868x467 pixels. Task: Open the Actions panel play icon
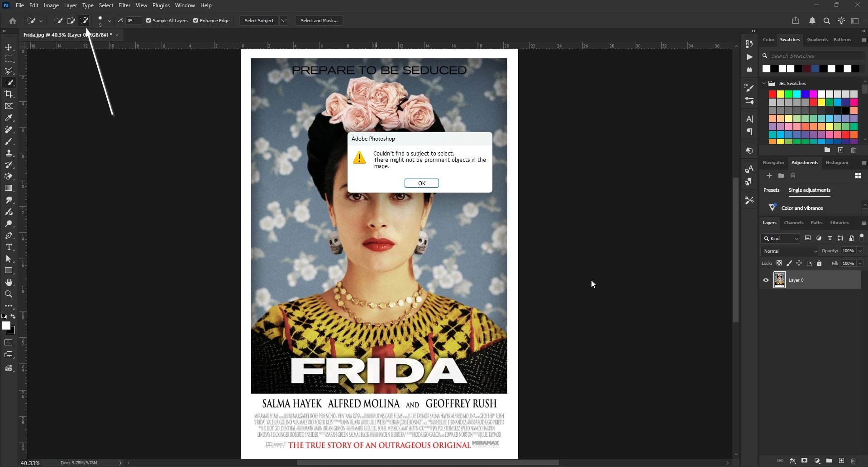[x=749, y=57]
